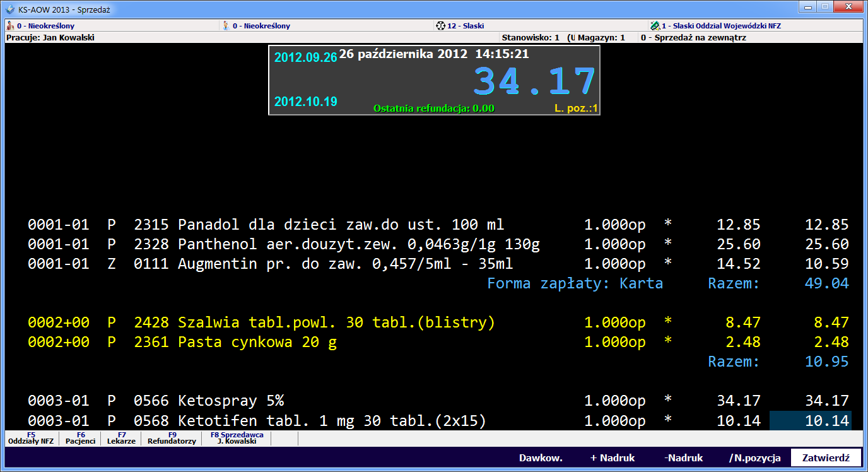Open F6 Pacjenci list

pos(81,439)
